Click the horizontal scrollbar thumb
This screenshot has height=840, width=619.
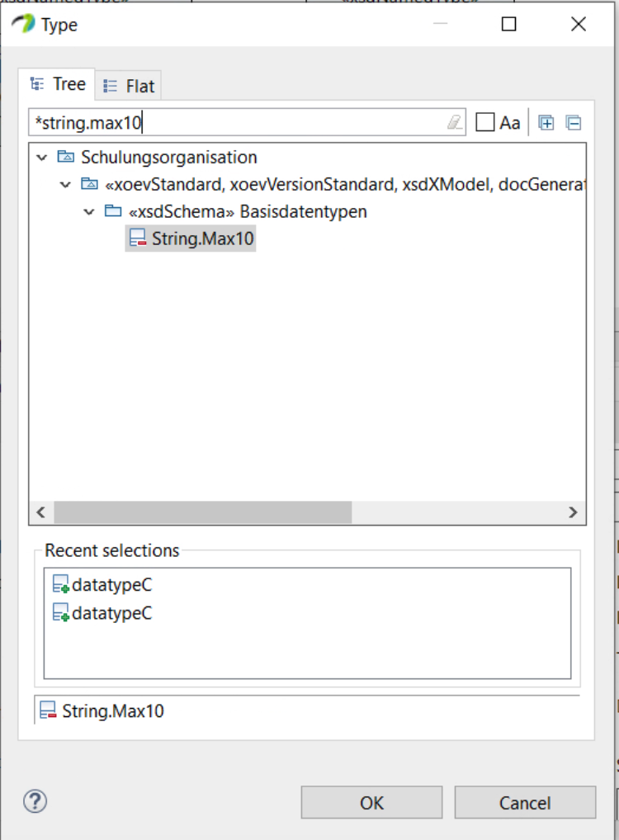coord(202,512)
